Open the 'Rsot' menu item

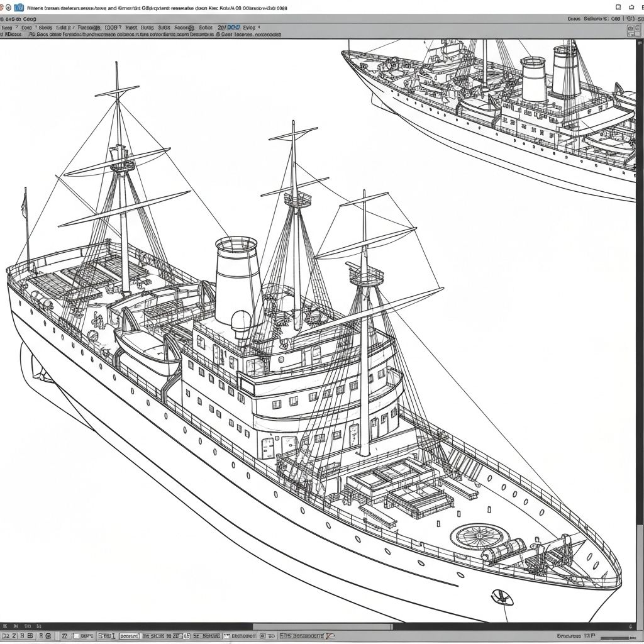coord(131,28)
